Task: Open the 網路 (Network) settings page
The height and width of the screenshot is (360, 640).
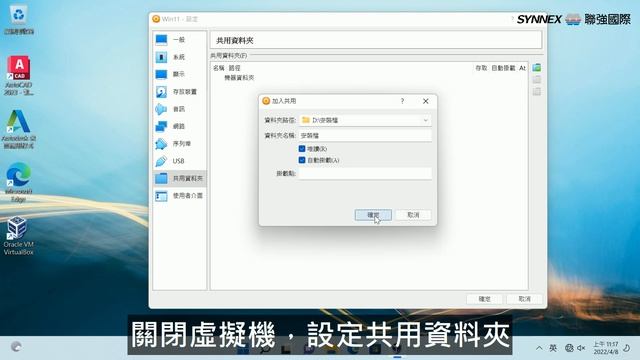Action: point(180,127)
